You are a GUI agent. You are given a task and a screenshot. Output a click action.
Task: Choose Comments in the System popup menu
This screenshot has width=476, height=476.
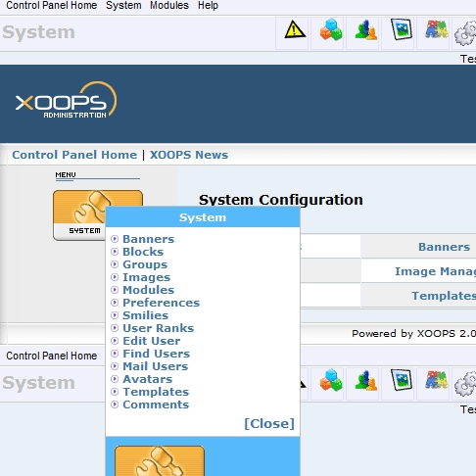(156, 405)
